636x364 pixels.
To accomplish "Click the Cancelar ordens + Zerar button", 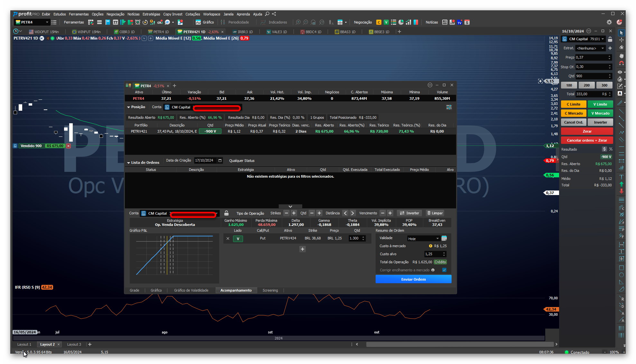I will [x=587, y=140].
